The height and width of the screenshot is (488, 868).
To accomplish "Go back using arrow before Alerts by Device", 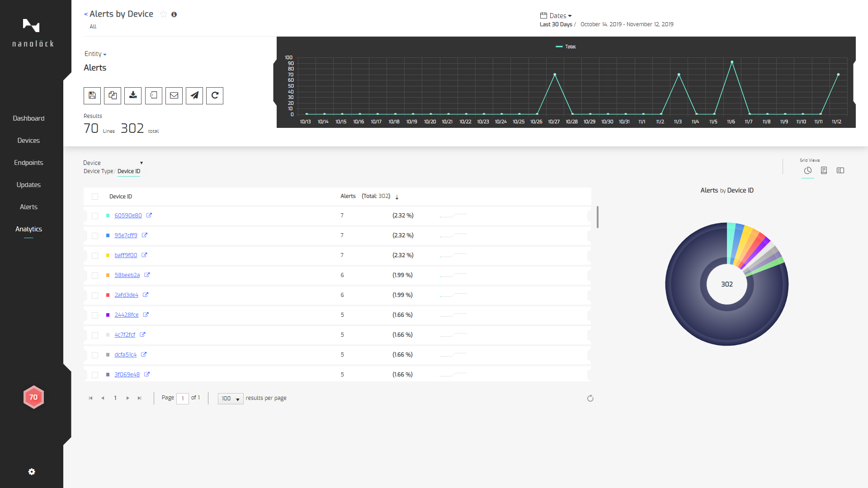I will tap(85, 14).
